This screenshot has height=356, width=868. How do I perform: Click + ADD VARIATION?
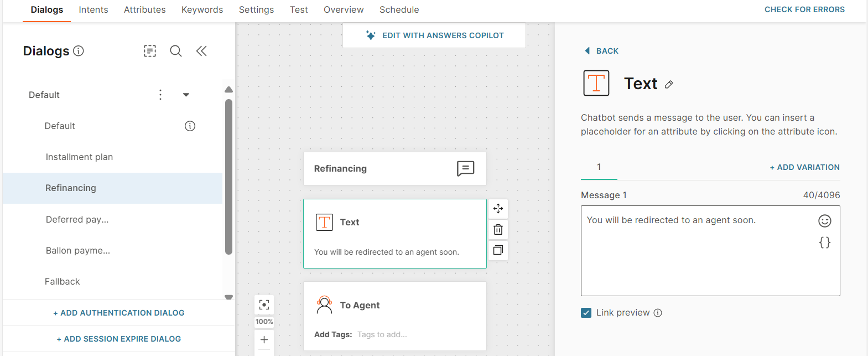[805, 167]
